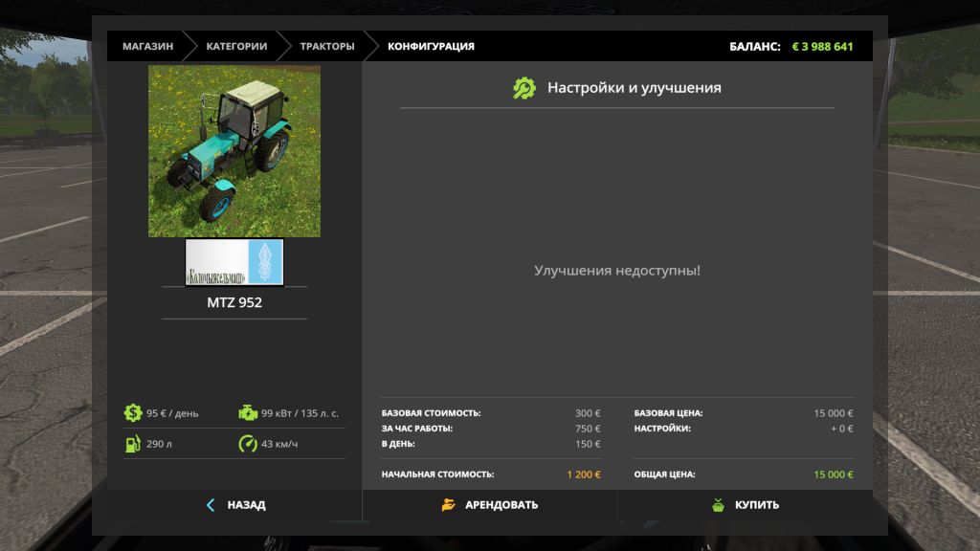Viewport: 980px width, 551px height.
Task: Click the MTZ 952 tractor preview image
Action: 234,151
